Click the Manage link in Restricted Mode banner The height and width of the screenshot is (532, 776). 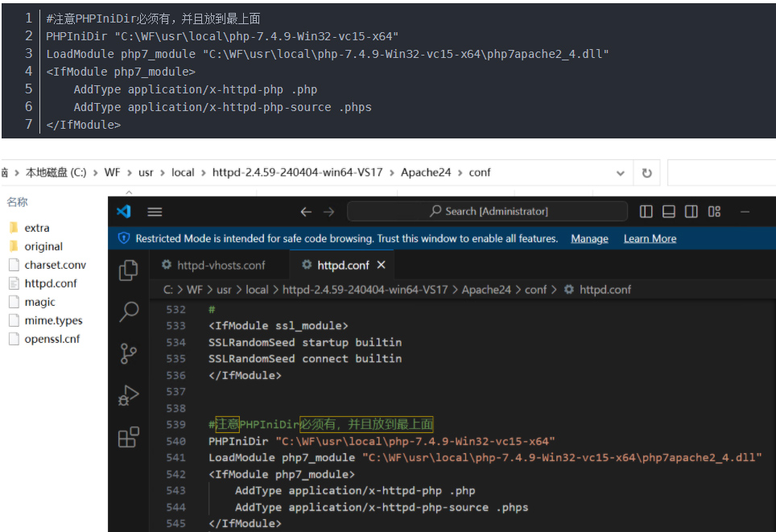click(589, 239)
